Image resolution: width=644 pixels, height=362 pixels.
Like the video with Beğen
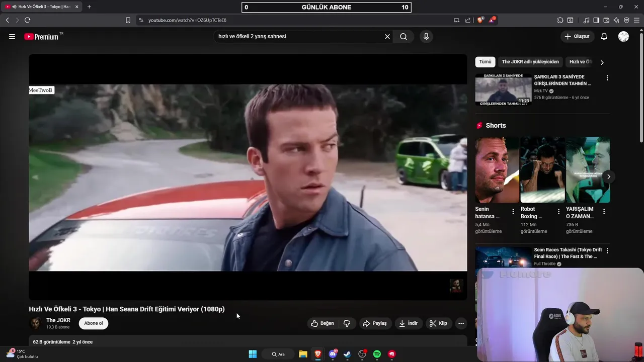[x=323, y=323]
